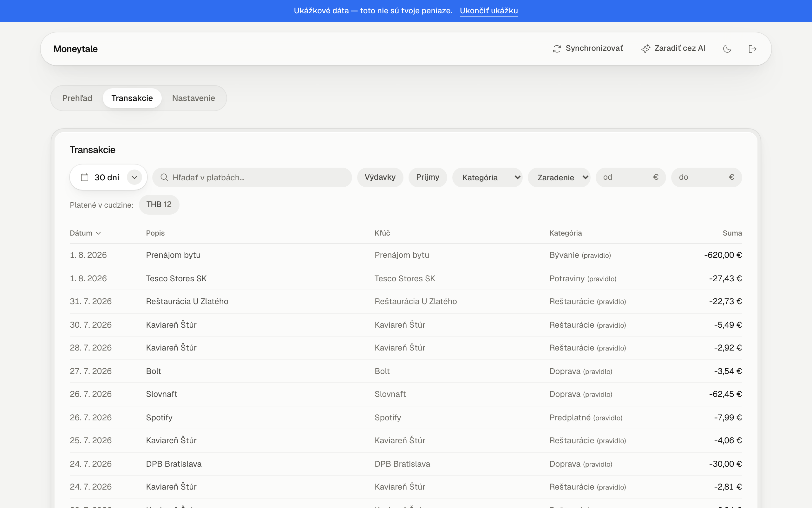This screenshot has height=508, width=812.
Task: Click the Spotify description cell
Action: point(159,418)
